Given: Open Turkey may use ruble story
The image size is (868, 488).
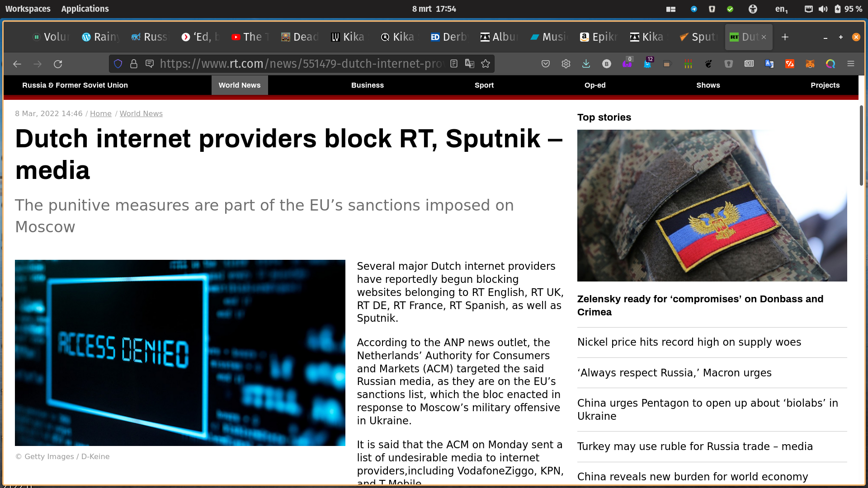Looking at the screenshot, I should [695, 446].
